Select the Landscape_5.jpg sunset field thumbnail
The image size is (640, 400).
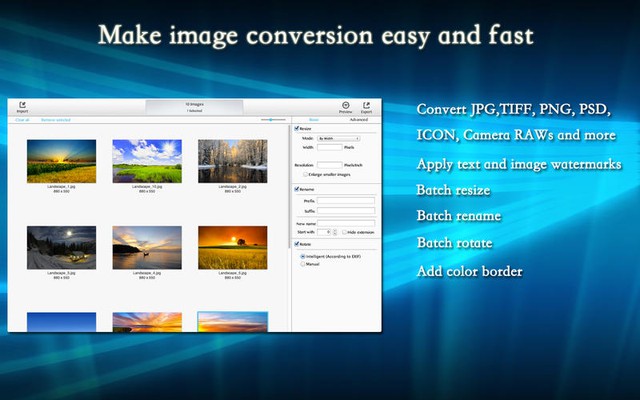point(232,246)
